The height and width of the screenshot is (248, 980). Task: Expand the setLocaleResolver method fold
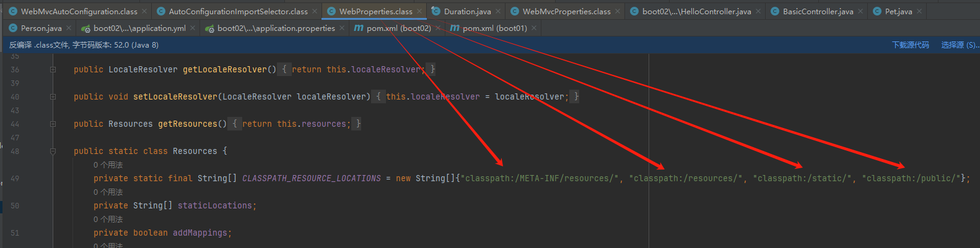pyautogui.click(x=53, y=97)
